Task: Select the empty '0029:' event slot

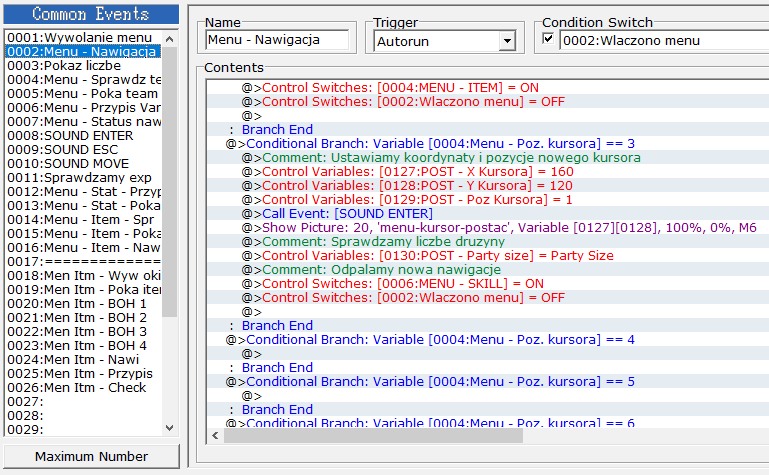Action: tap(82, 429)
